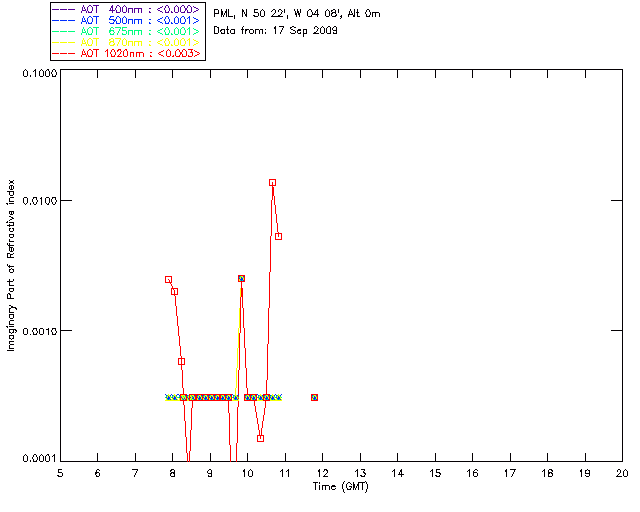Click the 0.0010 y-axis tick label
The image size is (640, 512).
point(39,331)
